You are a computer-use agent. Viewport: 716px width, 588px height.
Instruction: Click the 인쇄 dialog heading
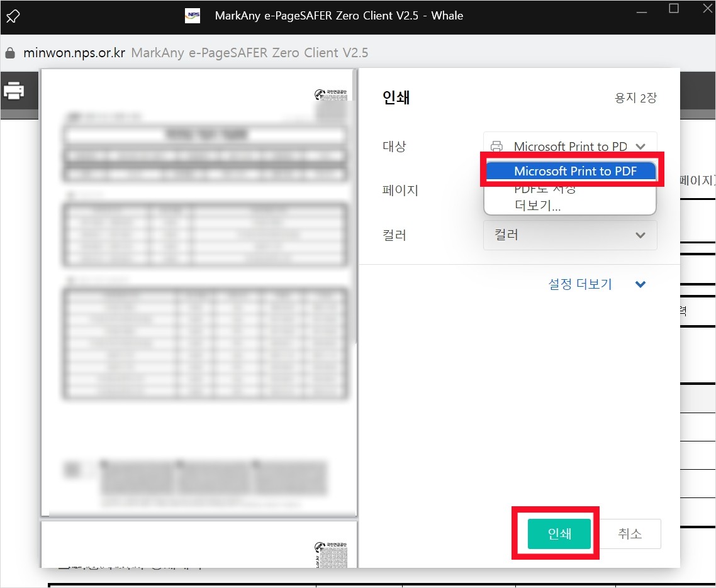(396, 97)
